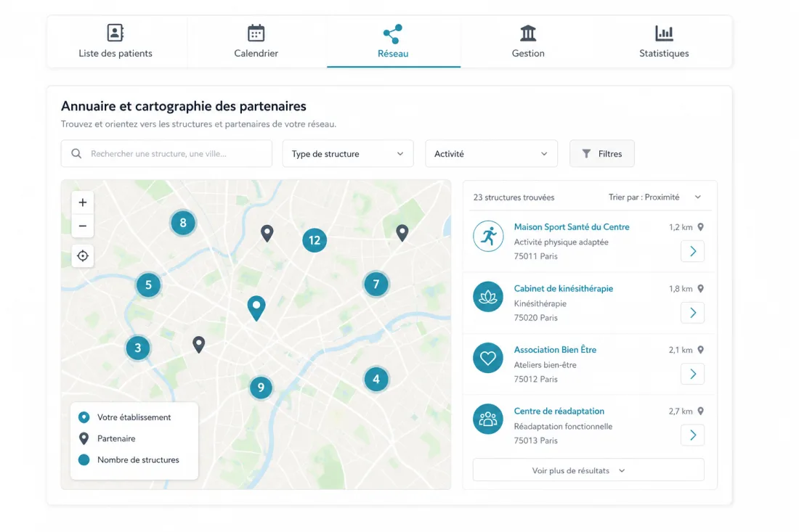Focus the structure search field
The image size is (799, 532).
166,154
